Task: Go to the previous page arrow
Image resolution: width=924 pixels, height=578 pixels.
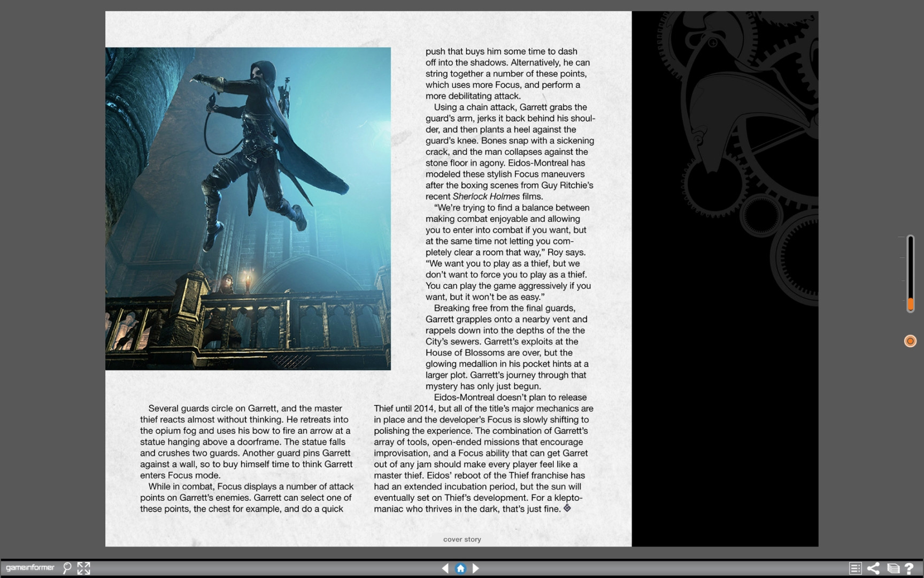Action: click(x=445, y=568)
